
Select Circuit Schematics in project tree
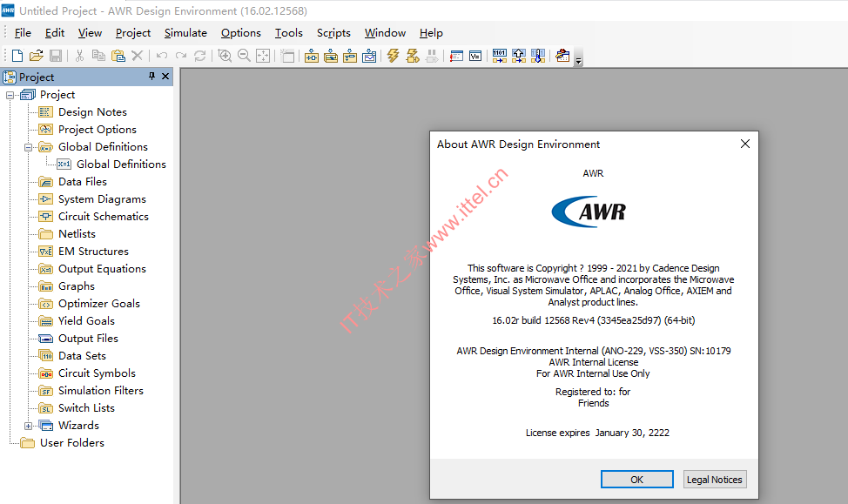coord(104,216)
